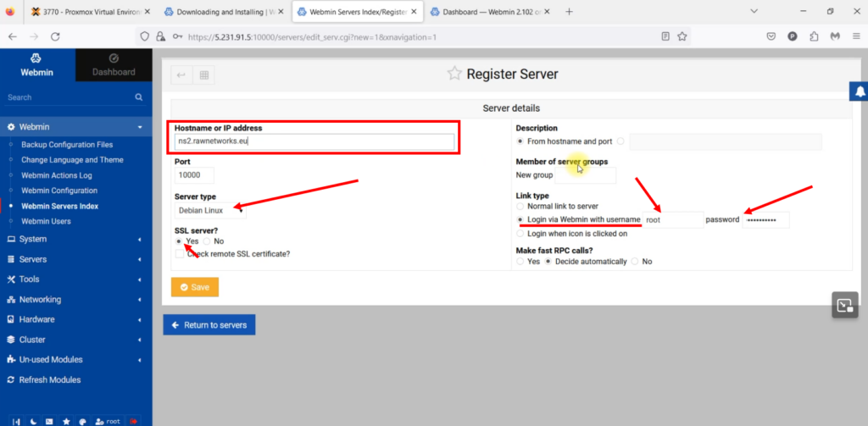Open the notifications bell panel
This screenshot has width=868, height=426.
point(860,91)
